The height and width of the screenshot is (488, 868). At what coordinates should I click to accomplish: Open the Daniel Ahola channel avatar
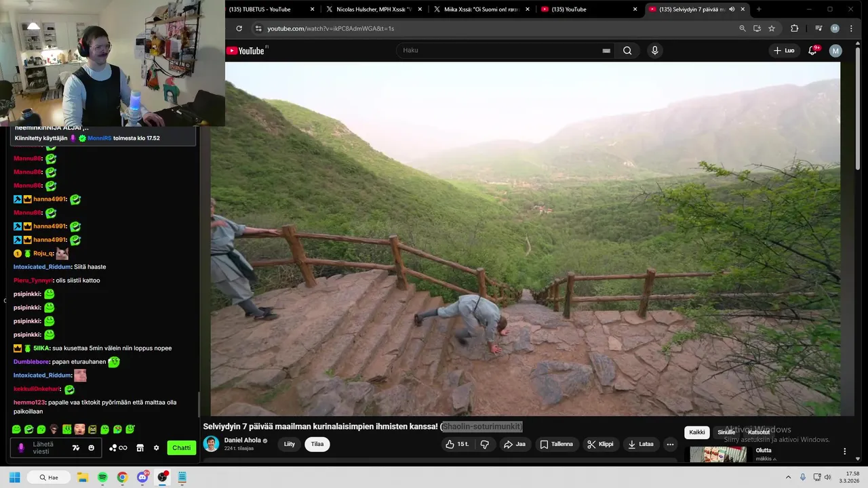[212, 444]
